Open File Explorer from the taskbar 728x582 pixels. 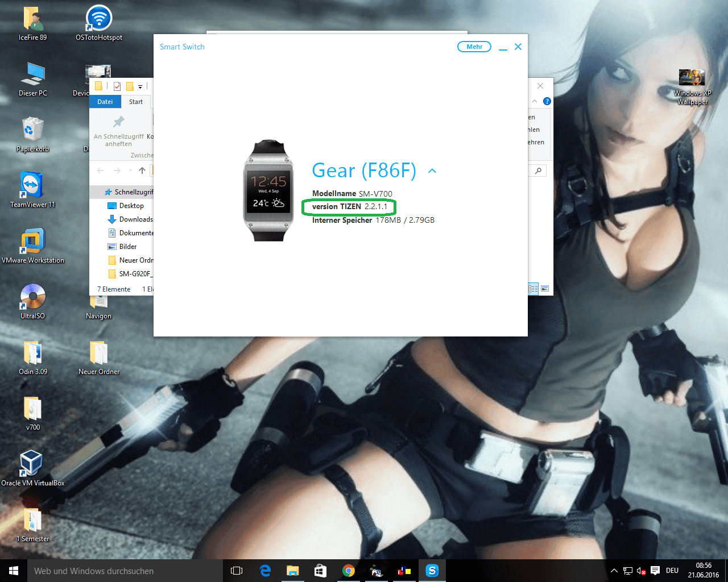pyautogui.click(x=293, y=571)
